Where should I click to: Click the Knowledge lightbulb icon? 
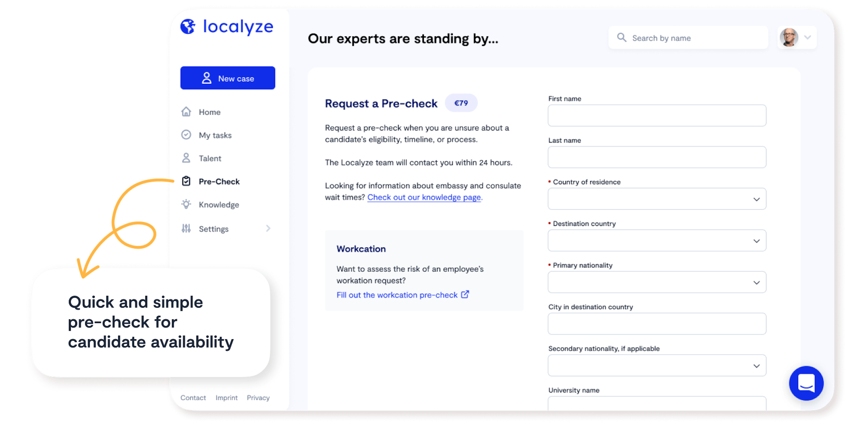[186, 204]
